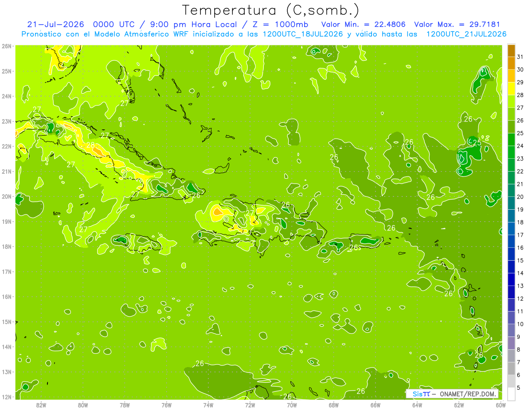Click the 64W longitude axis label
Viewport: 532px width, 411px height.
[417, 405]
